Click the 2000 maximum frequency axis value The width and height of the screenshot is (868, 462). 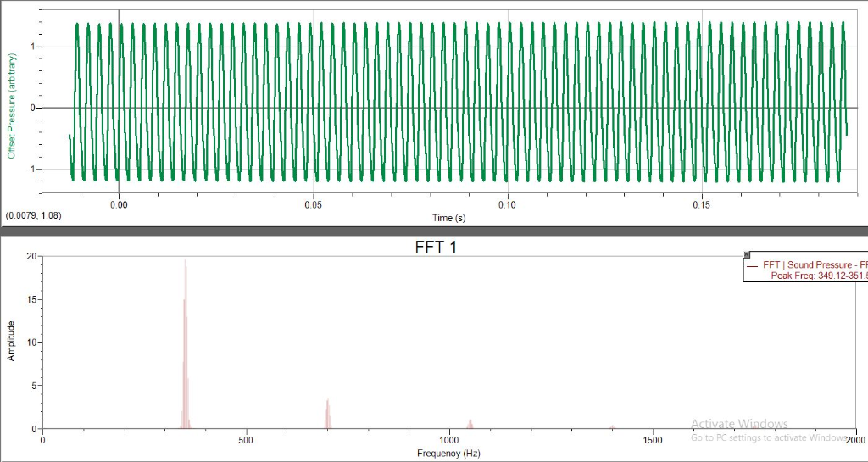tap(856, 441)
